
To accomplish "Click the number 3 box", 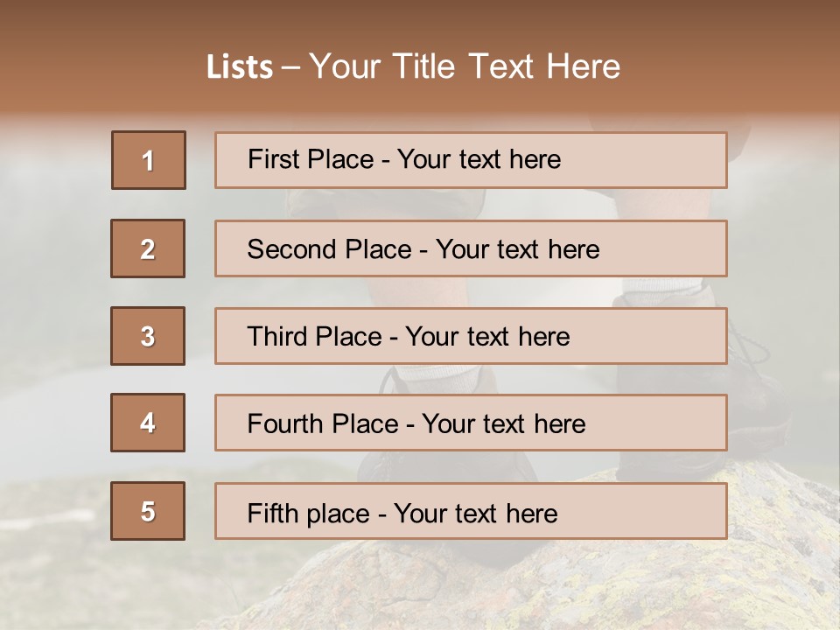I will [148, 336].
